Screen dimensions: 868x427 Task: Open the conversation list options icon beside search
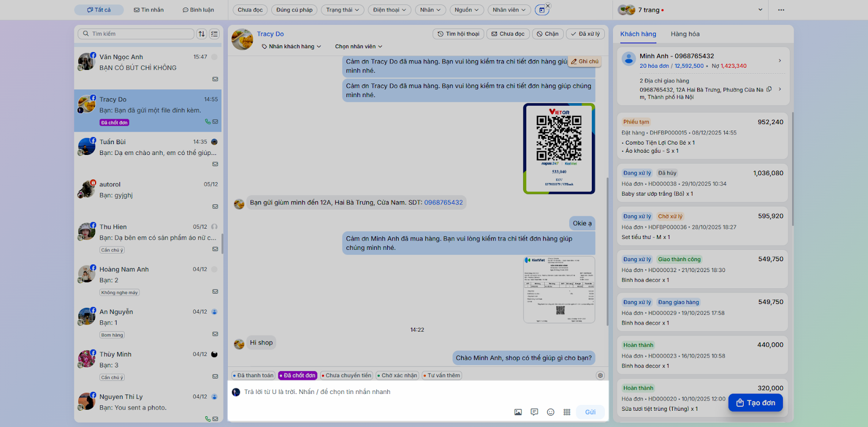click(214, 34)
